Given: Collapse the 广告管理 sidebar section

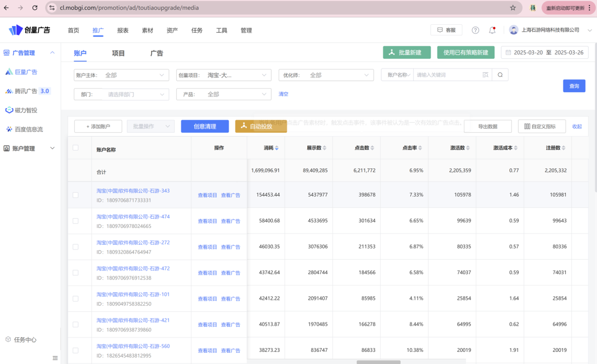Looking at the screenshot, I should (x=52, y=53).
